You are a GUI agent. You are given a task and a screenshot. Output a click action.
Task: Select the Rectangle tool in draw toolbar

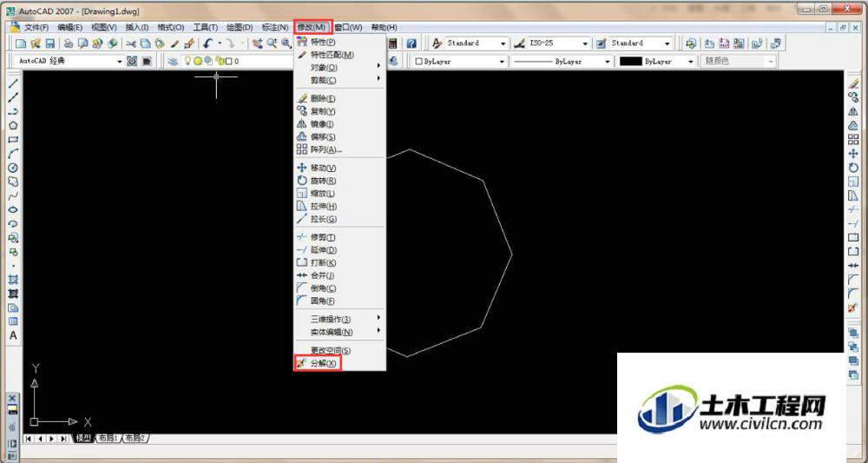click(13, 140)
